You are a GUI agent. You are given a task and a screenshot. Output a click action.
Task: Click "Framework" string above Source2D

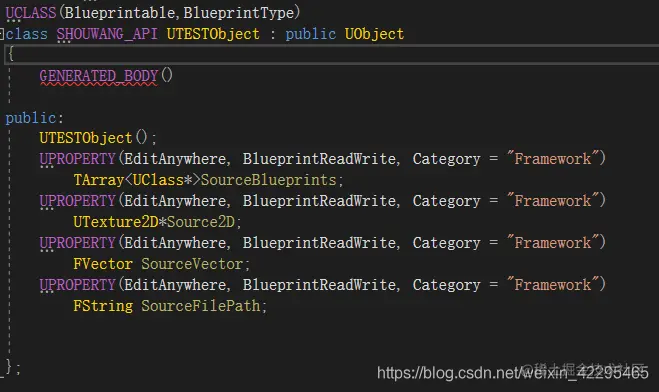[x=552, y=201]
